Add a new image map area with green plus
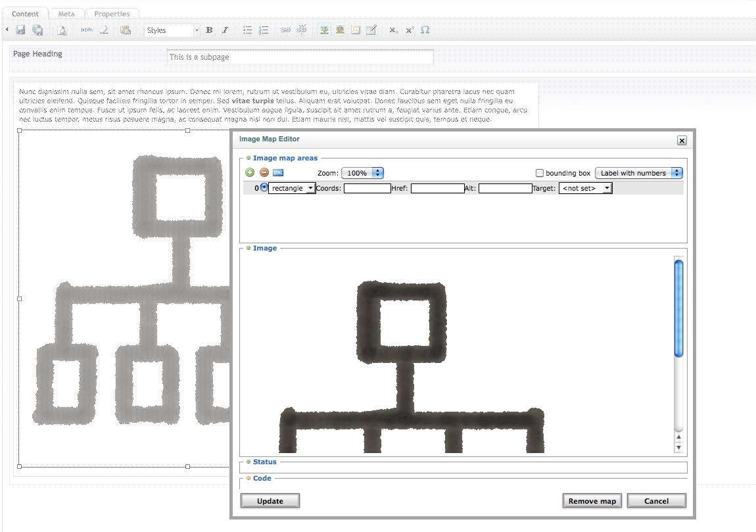The width and height of the screenshot is (756, 532). click(x=250, y=172)
